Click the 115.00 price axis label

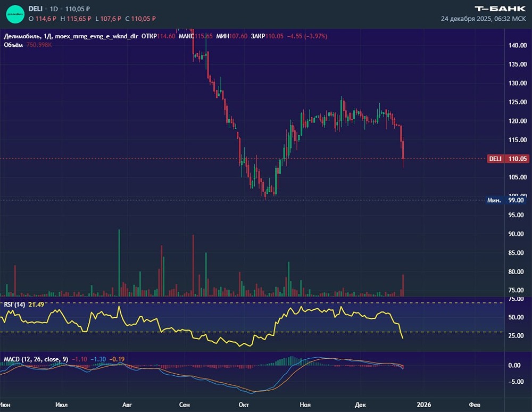pyautogui.click(x=518, y=139)
